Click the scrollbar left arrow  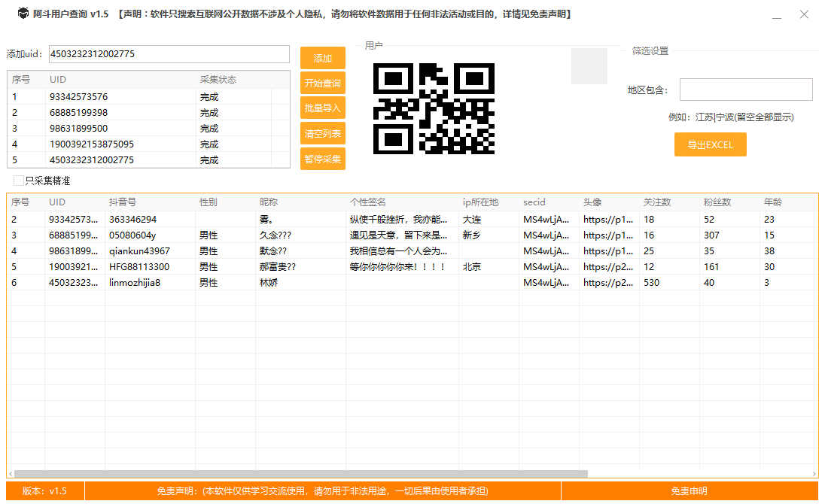tap(10, 473)
